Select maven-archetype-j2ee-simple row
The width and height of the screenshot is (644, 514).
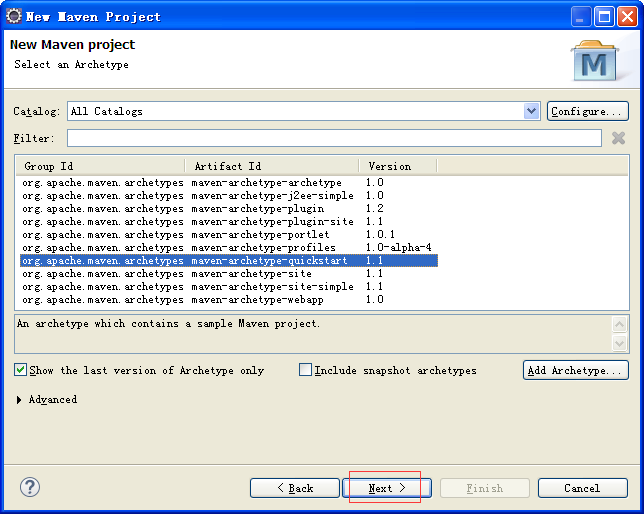229,196
